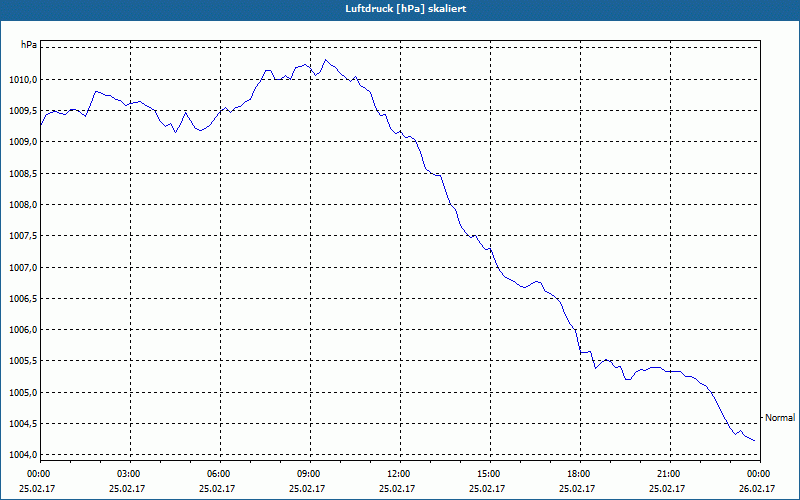Click the "Normal" marker label
This screenshot has height=500, width=800.
[780, 417]
